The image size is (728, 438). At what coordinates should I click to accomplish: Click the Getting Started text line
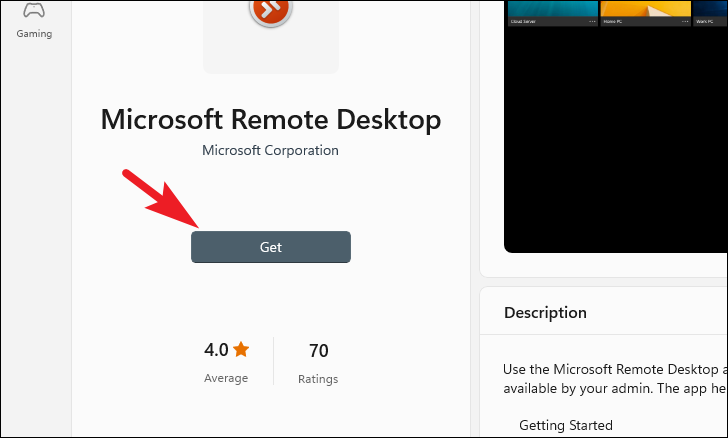pos(566,425)
